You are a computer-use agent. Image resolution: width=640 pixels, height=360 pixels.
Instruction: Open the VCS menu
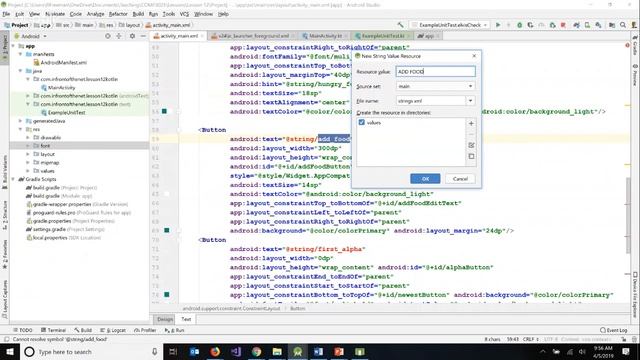tap(184, 14)
